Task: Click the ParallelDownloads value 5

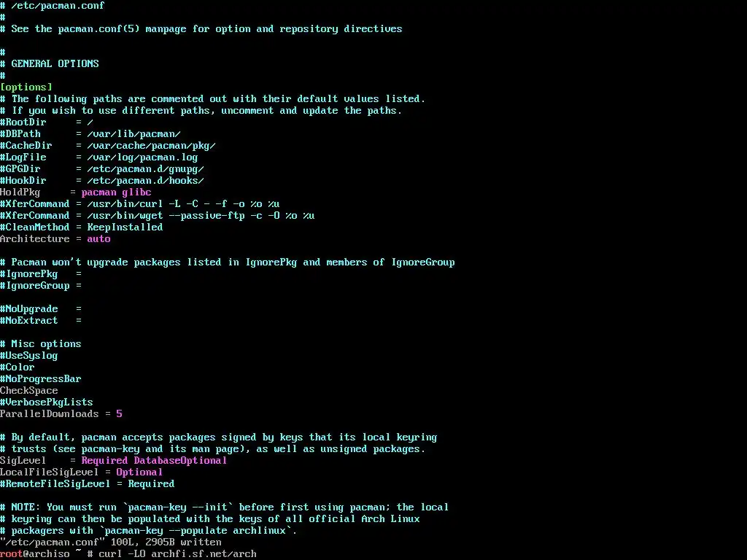Action: pos(119,414)
